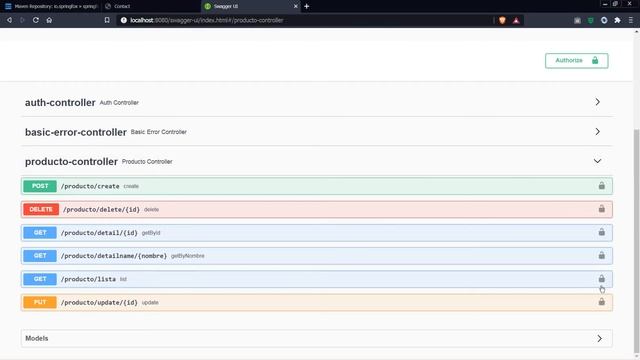640x360 pixels.
Task: Close the Swagger UI tab
Action: click(x=296, y=7)
